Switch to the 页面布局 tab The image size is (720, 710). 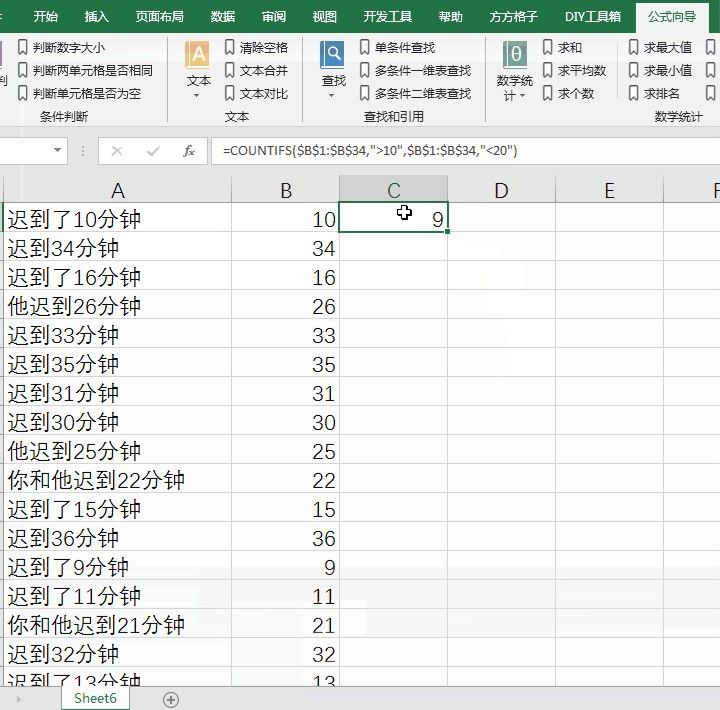pos(159,17)
